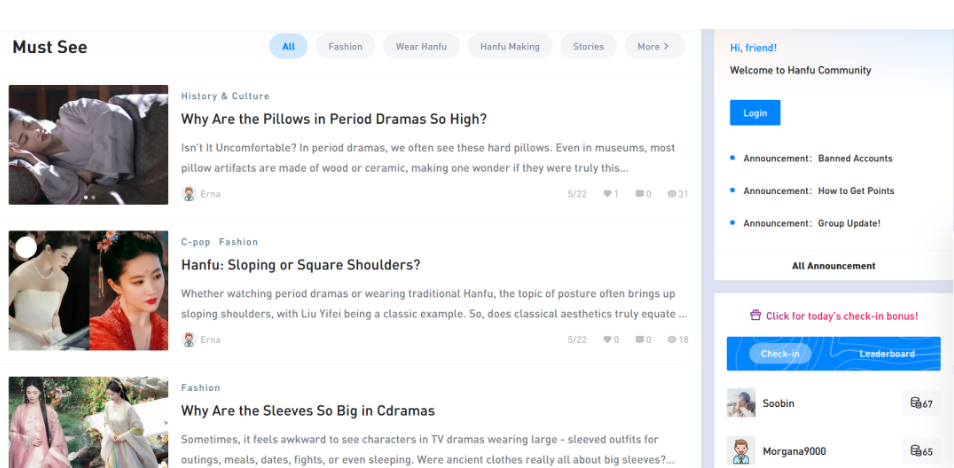Viewport: 954px width, 468px height.
Task: Open Morgana9000's profile avatar
Action: [741, 451]
